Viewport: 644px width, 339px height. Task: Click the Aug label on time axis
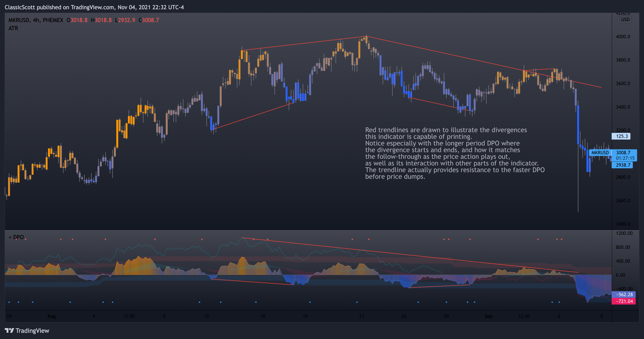pos(51,316)
